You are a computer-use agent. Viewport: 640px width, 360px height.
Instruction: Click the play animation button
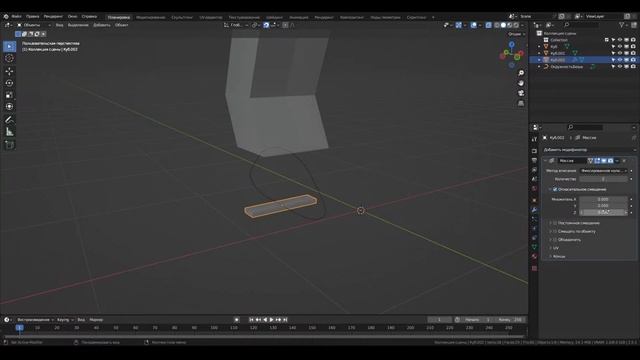[271, 320]
